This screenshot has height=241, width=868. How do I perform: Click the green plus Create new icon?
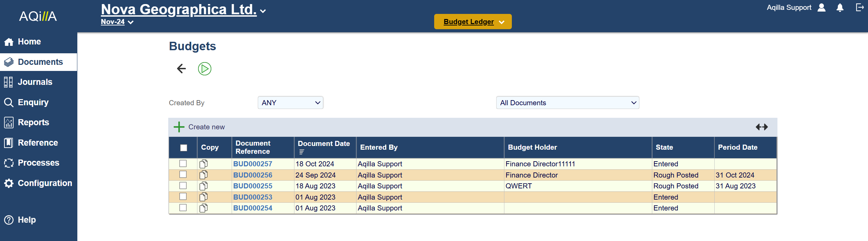coord(179,127)
